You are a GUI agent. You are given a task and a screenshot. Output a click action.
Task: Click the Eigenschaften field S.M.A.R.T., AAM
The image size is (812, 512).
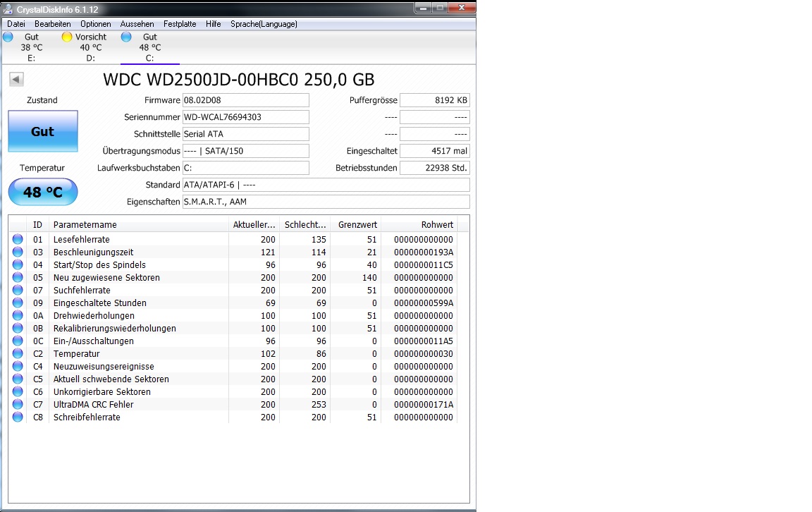(x=326, y=202)
